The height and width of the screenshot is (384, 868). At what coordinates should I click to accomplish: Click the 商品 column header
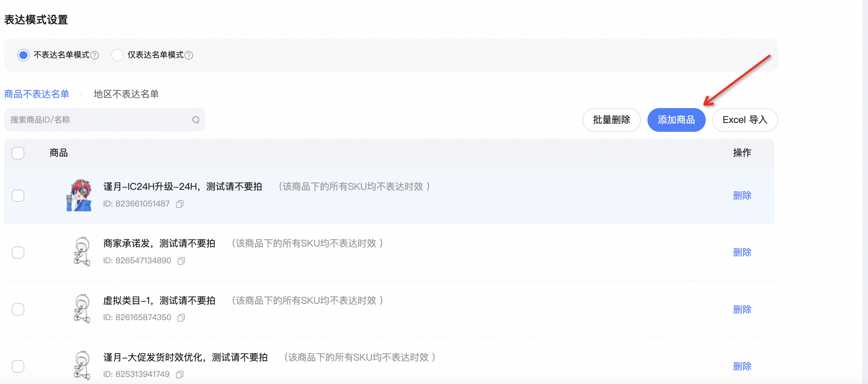coord(59,153)
